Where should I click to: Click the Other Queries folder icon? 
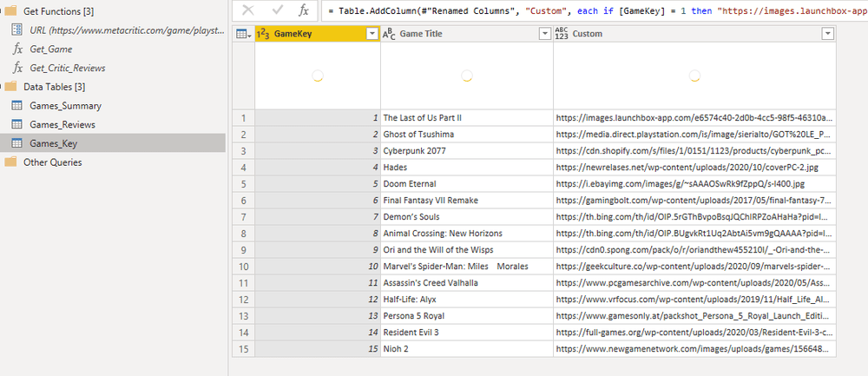(x=11, y=162)
